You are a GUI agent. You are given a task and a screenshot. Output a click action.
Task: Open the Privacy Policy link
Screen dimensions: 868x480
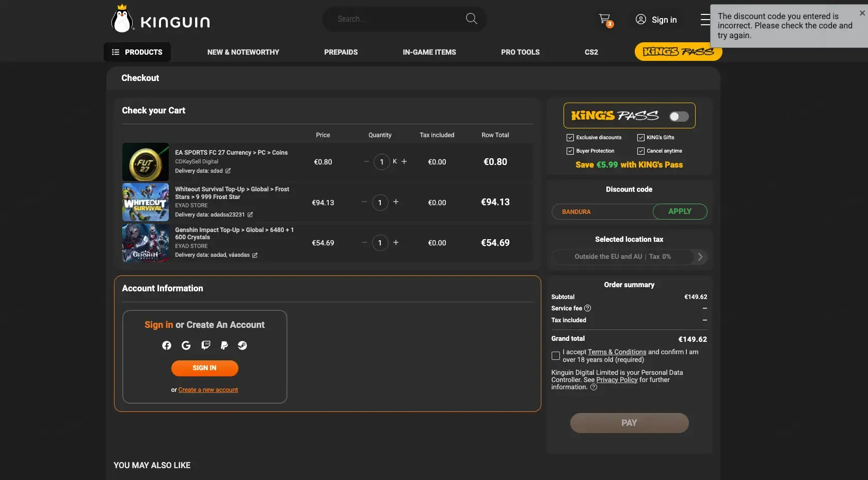pos(617,380)
